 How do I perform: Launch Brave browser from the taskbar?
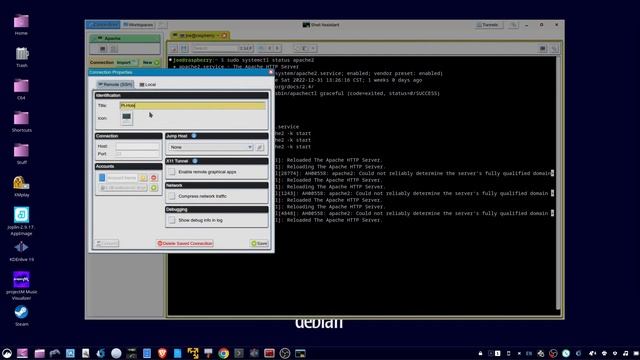click(162, 353)
